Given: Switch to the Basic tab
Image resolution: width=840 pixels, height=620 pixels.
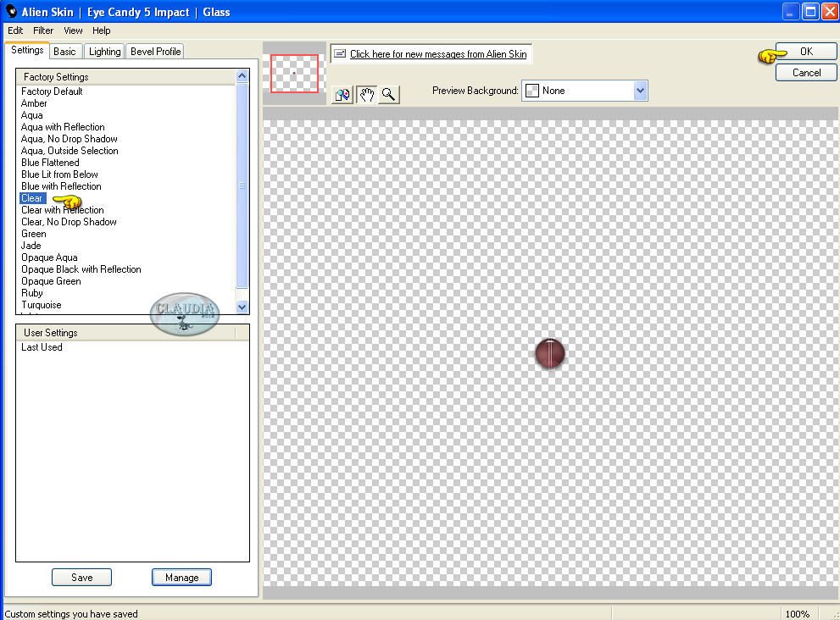Looking at the screenshot, I should pyautogui.click(x=64, y=52).
